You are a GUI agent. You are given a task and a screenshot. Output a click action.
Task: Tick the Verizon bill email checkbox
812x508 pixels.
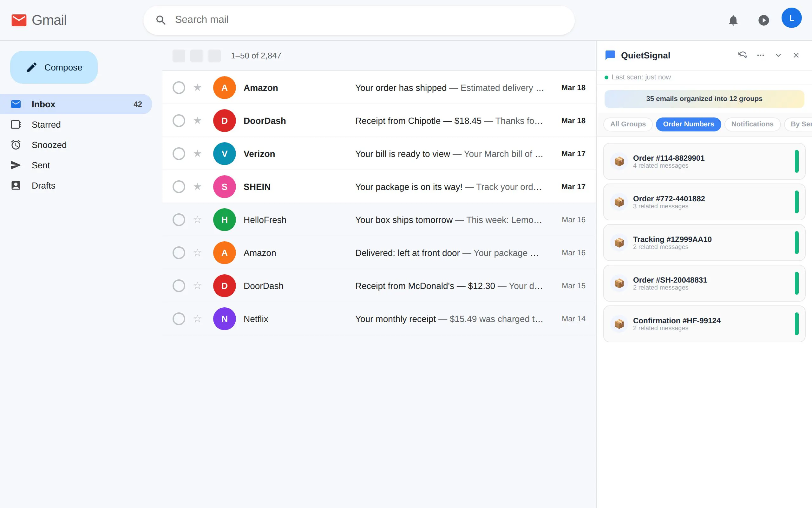click(x=179, y=154)
